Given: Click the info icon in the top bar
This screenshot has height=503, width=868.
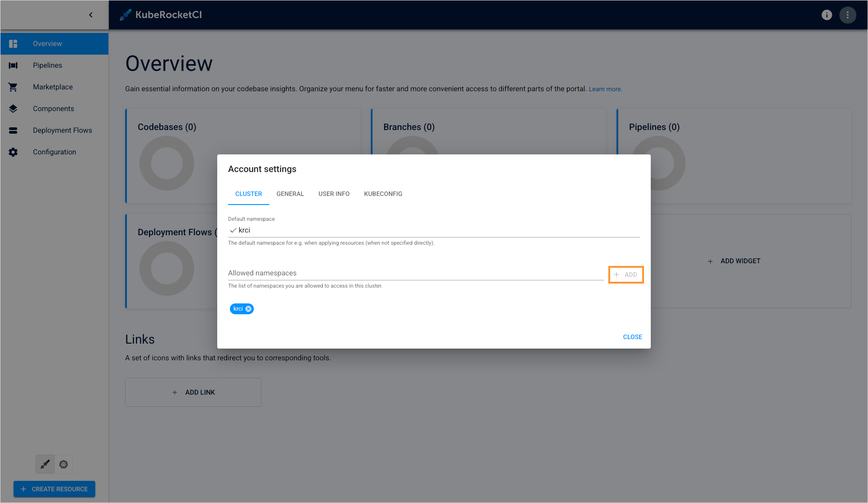Looking at the screenshot, I should (x=826, y=14).
